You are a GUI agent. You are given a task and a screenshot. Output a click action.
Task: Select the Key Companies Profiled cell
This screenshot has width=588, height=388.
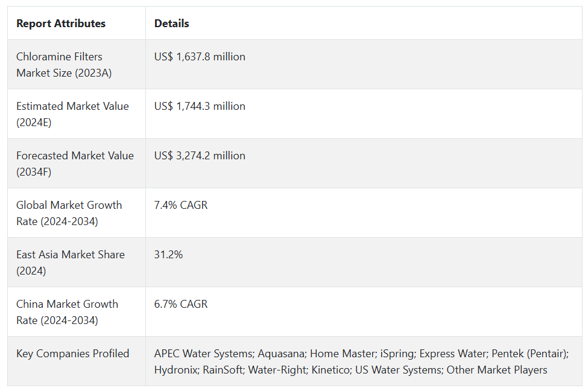click(77, 361)
